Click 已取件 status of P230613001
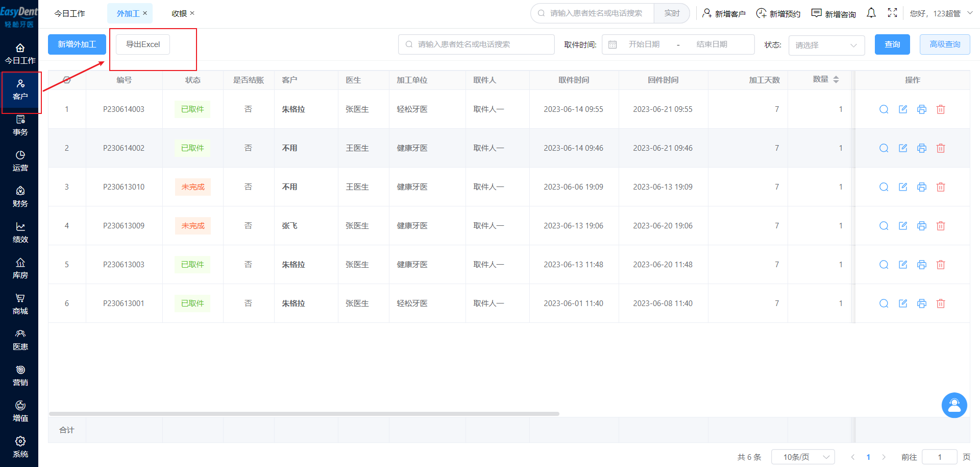The image size is (980, 467). click(x=192, y=303)
